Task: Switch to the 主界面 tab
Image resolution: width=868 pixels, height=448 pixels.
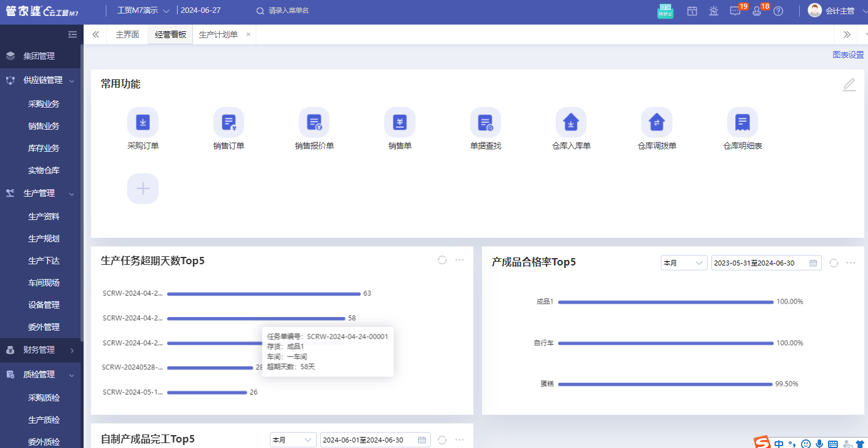Action: 127,34
